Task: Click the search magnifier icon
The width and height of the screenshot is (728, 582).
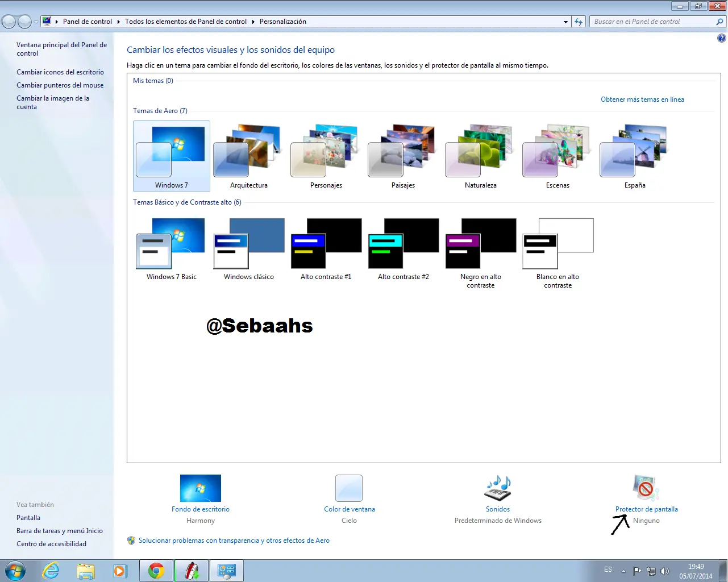Action: (x=719, y=22)
